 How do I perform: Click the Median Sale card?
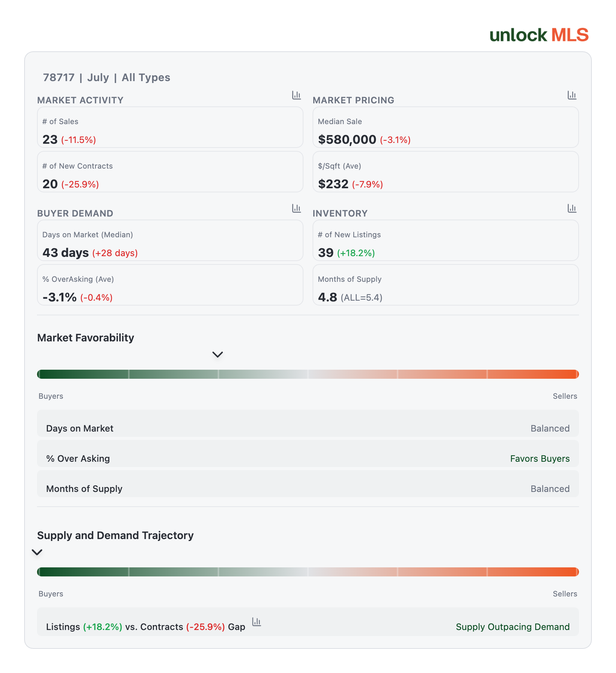pos(446,127)
